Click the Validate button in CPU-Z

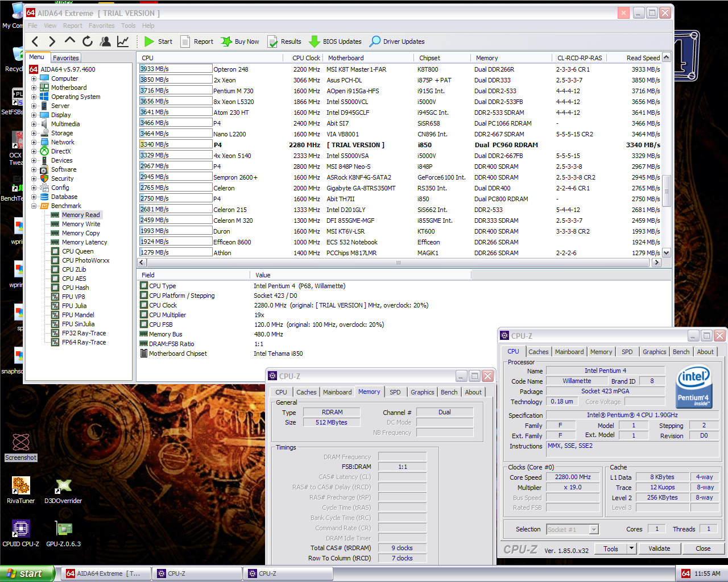pyautogui.click(x=659, y=548)
